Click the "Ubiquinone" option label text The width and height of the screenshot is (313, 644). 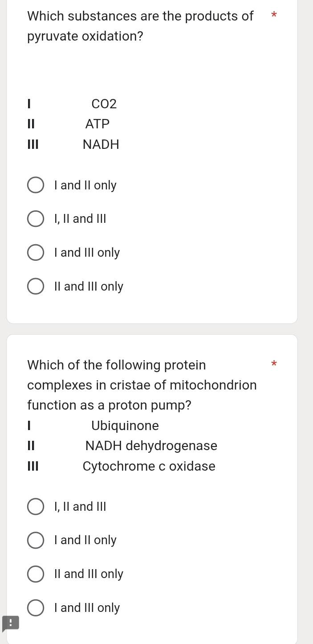125,426
